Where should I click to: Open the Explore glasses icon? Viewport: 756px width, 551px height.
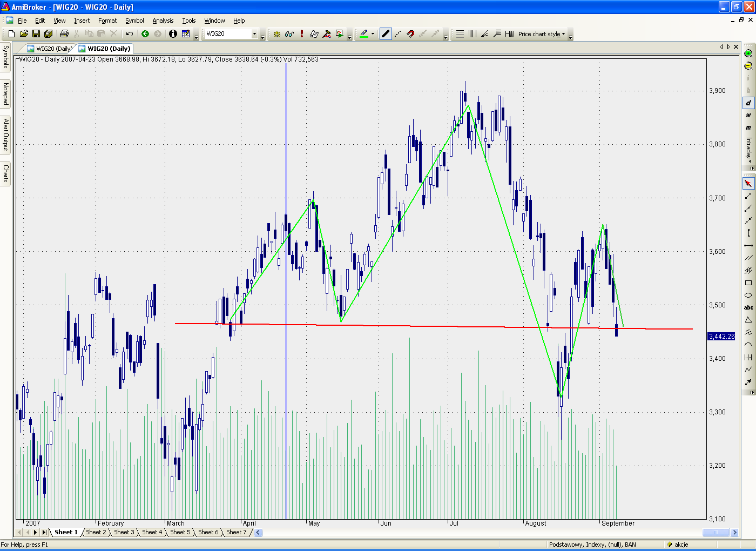(289, 34)
